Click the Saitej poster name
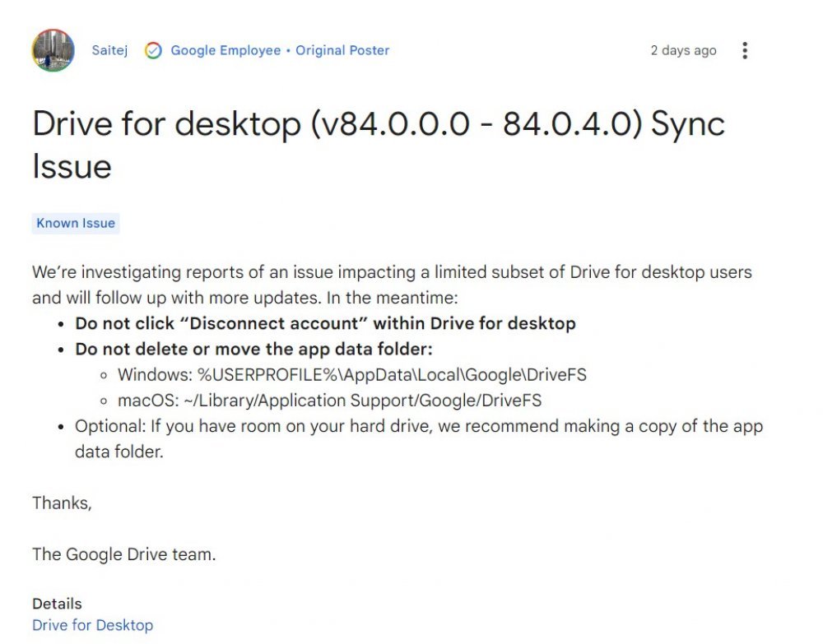Screen dimensions: 823x644 [x=109, y=50]
